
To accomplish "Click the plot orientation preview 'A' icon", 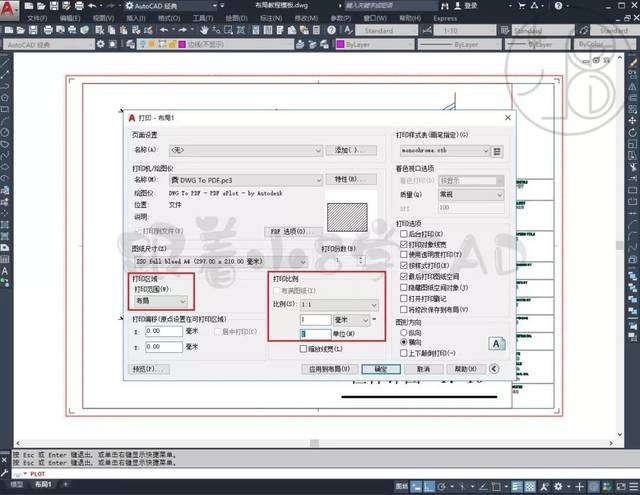I will click(x=495, y=343).
